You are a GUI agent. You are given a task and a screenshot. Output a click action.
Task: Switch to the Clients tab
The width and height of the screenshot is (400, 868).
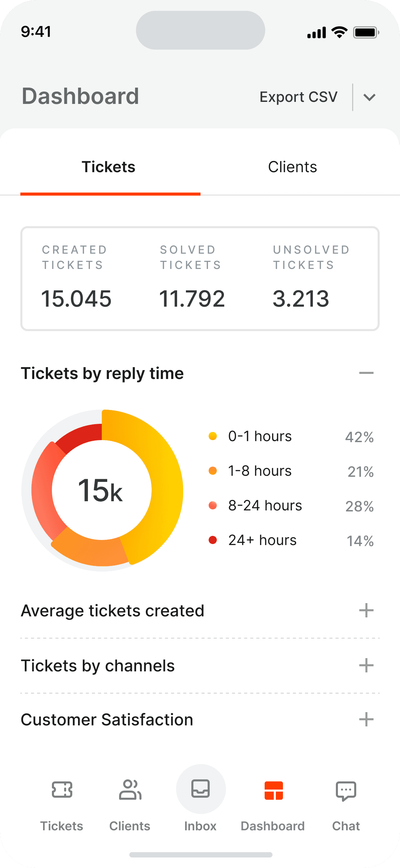click(292, 167)
